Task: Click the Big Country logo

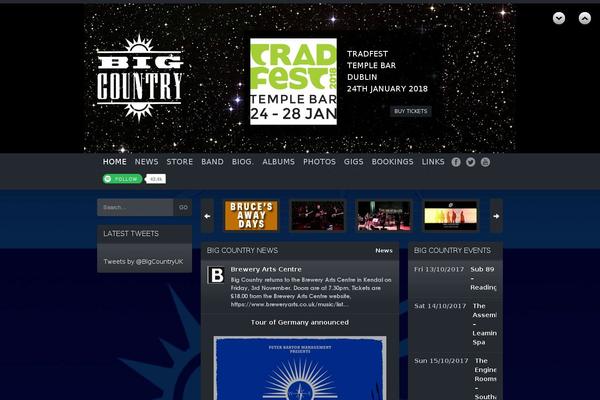Action: [x=140, y=78]
